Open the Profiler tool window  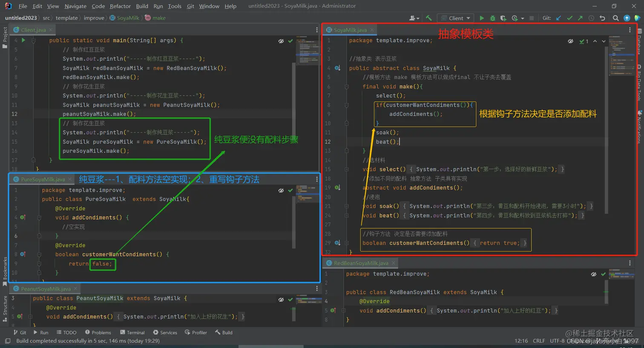[195, 333]
